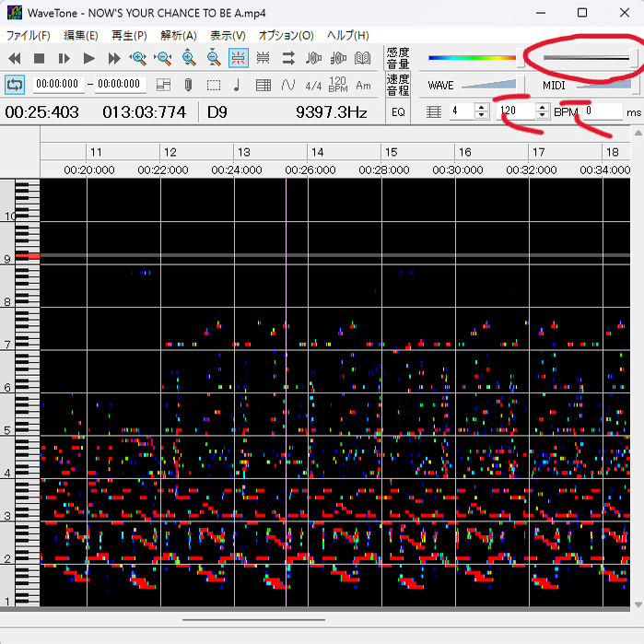Click the waveform curve icon

click(x=288, y=85)
